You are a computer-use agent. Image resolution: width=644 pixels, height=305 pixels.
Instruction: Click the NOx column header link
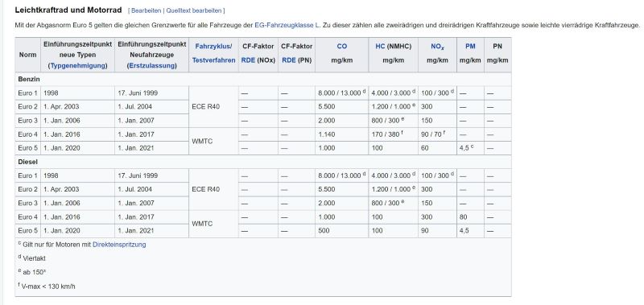[437, 47]
